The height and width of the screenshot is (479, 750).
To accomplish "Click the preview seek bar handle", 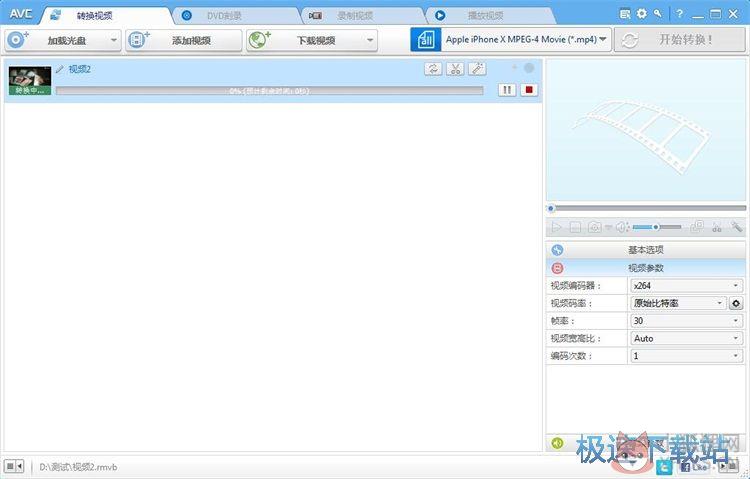I will [x=551, y=208].
